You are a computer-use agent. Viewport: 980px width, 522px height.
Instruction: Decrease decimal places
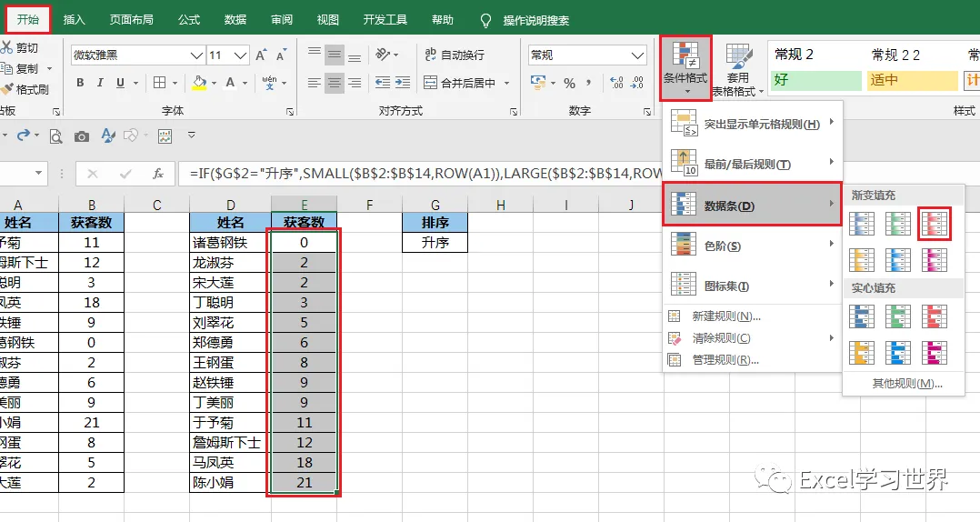pos(637,83)
